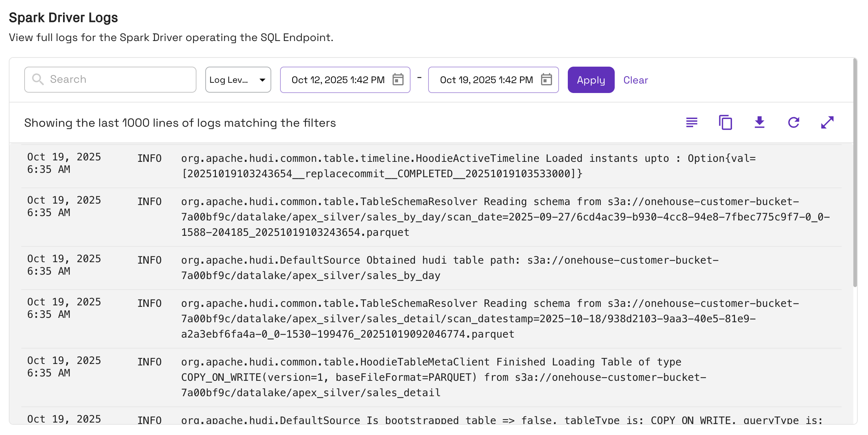Refresh logs using the reload icon

click(x=794, y=122)
